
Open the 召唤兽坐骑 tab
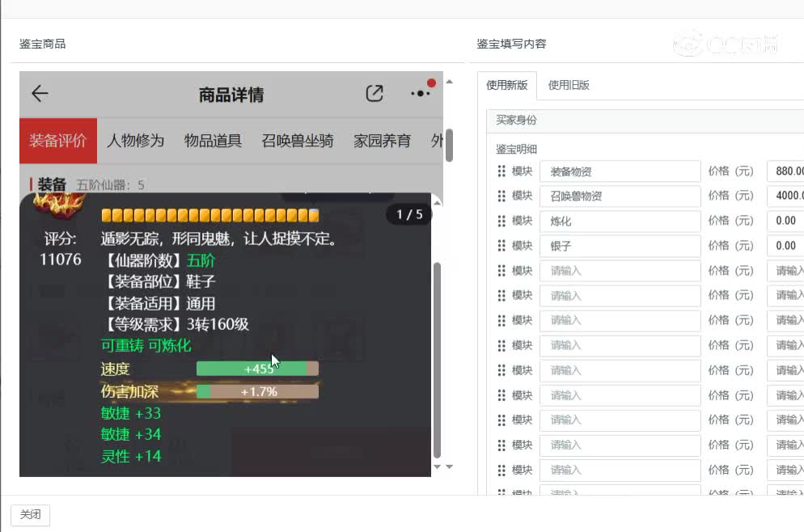[x=298, y=140]
